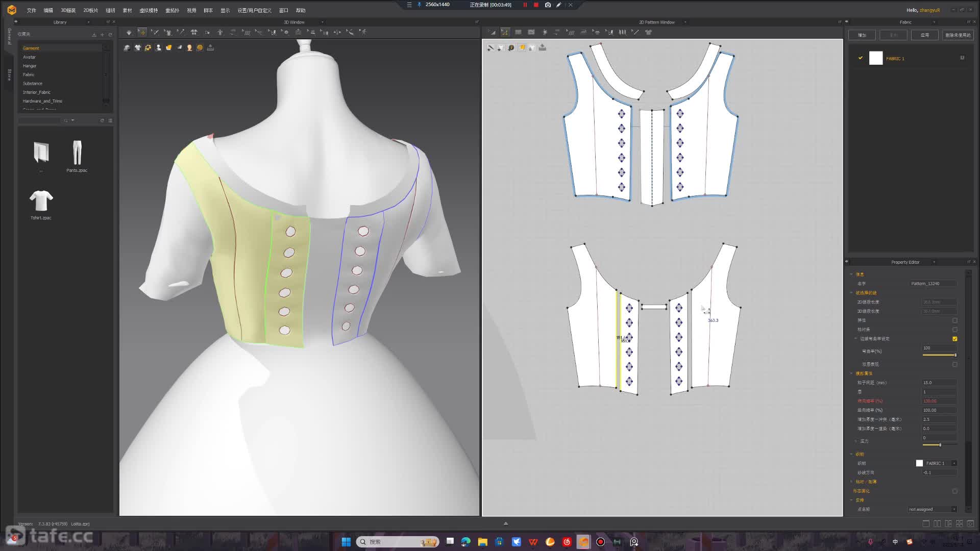Collapse the 信息 section
Image resolution: width=980 pixels, height=551 pixels.
point(851,274)
